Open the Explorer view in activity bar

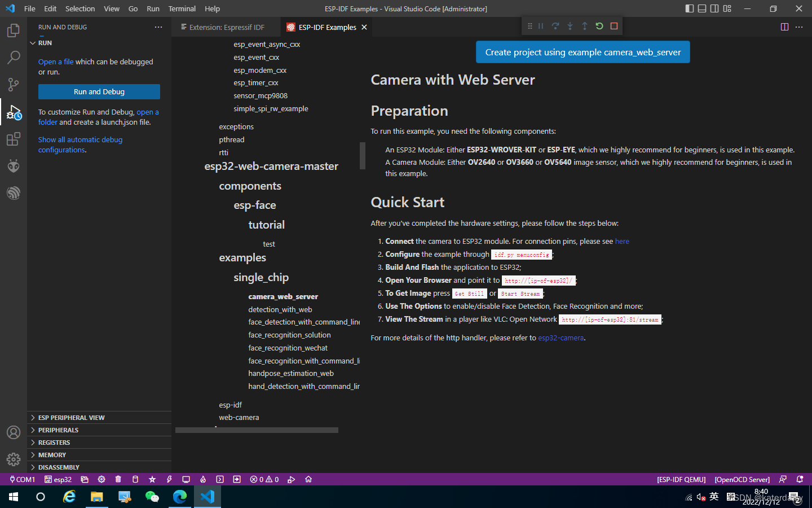14,30
